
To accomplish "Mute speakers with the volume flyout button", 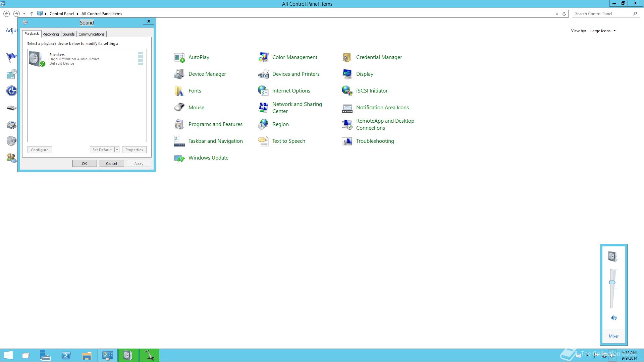I will coord(614,318).
